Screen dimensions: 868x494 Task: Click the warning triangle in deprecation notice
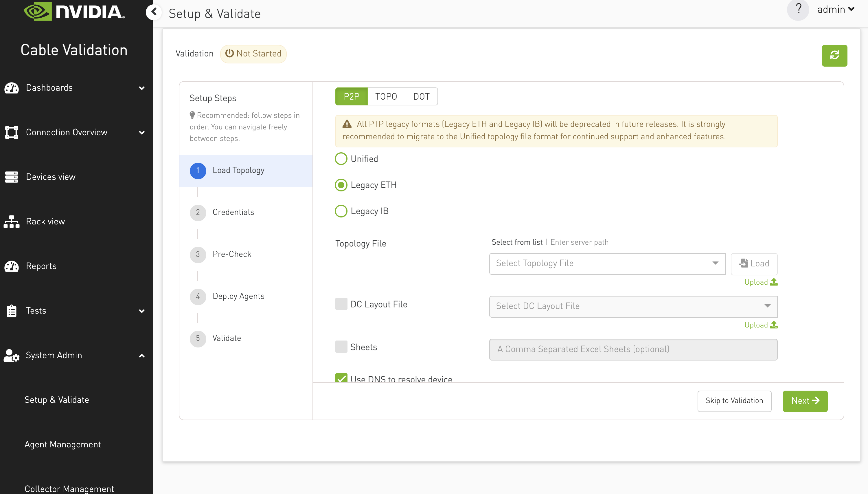[347, 124]
